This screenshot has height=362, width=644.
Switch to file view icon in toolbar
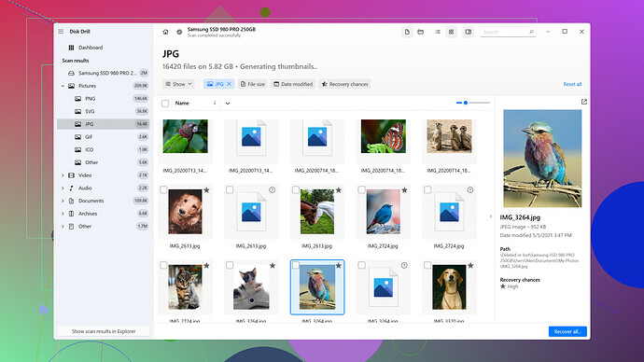point(407,32)
